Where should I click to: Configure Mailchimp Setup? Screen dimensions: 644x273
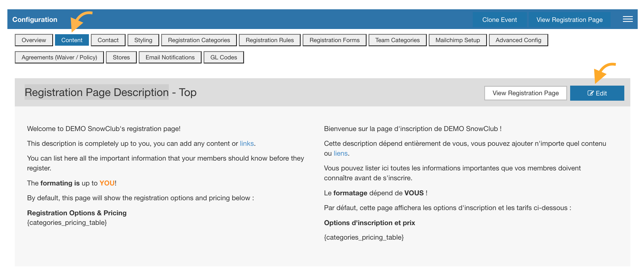[457, 40]
